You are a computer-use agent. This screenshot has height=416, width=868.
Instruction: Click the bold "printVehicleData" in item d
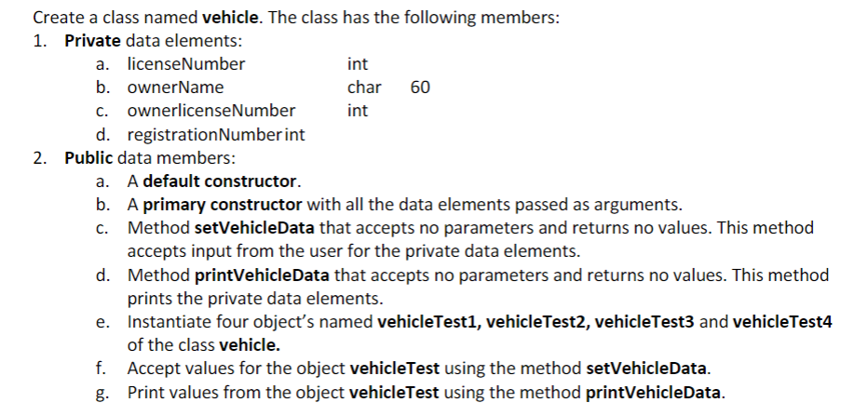(x=262, y=275)
